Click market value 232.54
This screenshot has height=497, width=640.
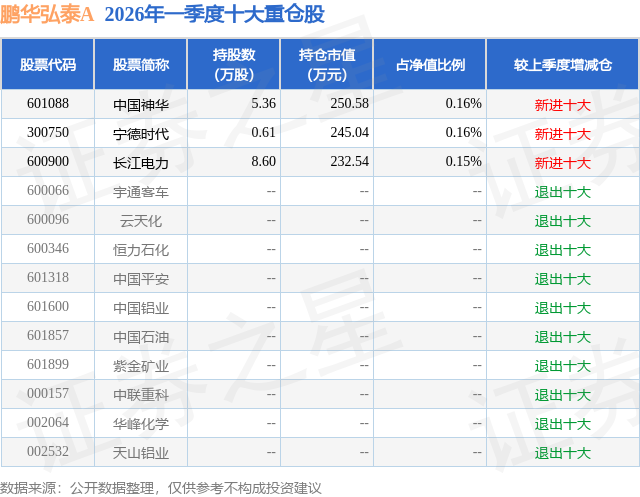coord(349,162)
